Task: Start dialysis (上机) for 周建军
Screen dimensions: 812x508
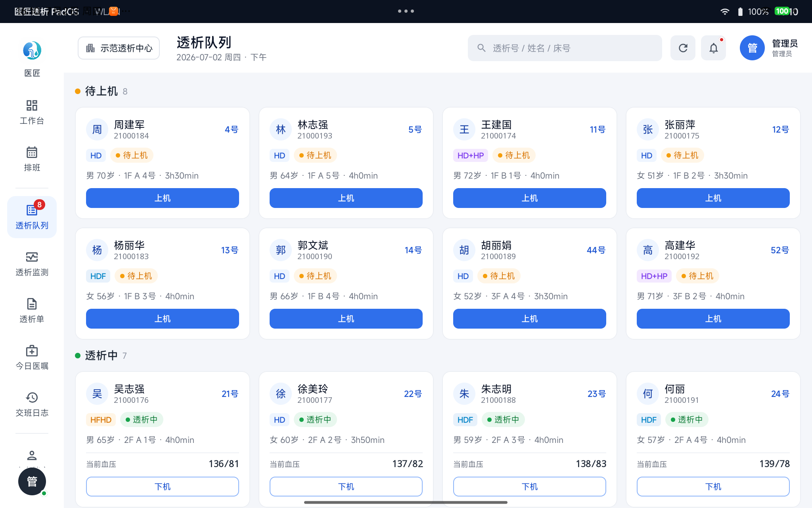Action: click(163, 198)
